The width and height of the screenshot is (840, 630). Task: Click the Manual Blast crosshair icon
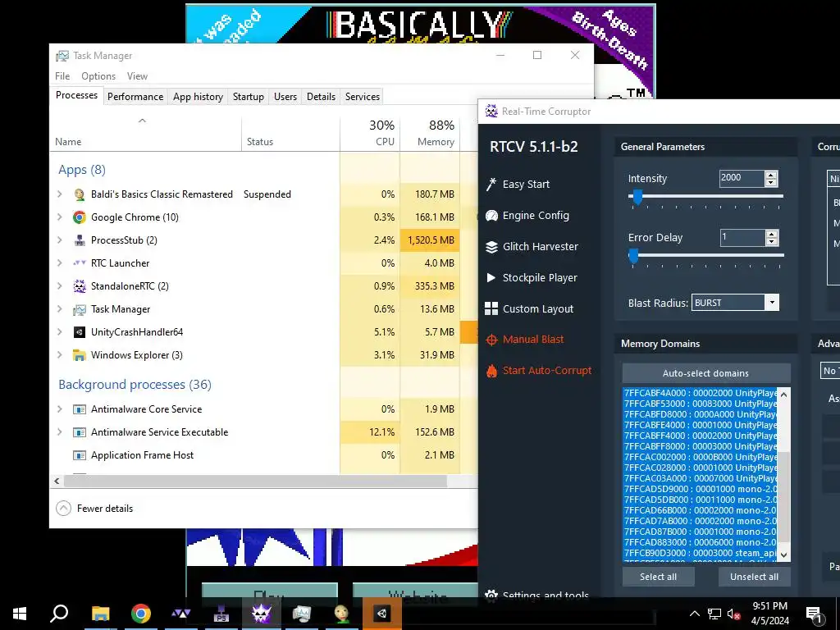tap(491, 340)
